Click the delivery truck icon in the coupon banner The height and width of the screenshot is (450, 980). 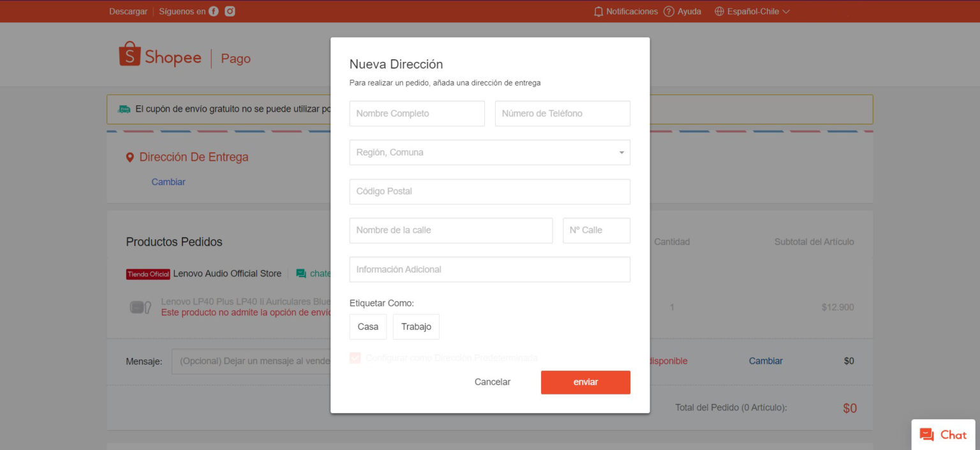(123, 109)
